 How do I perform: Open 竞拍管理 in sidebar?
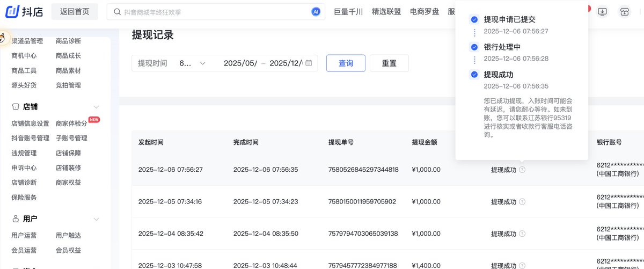click(68, 85)
